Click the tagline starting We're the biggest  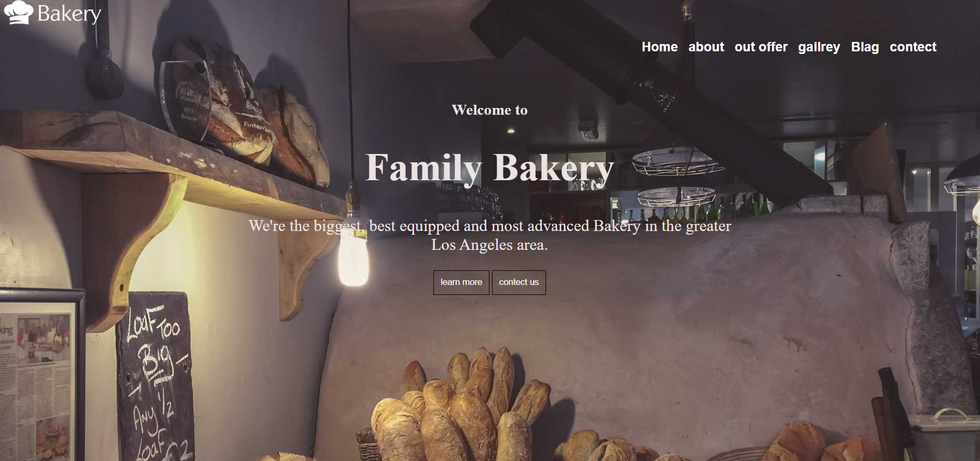[489, 235]
